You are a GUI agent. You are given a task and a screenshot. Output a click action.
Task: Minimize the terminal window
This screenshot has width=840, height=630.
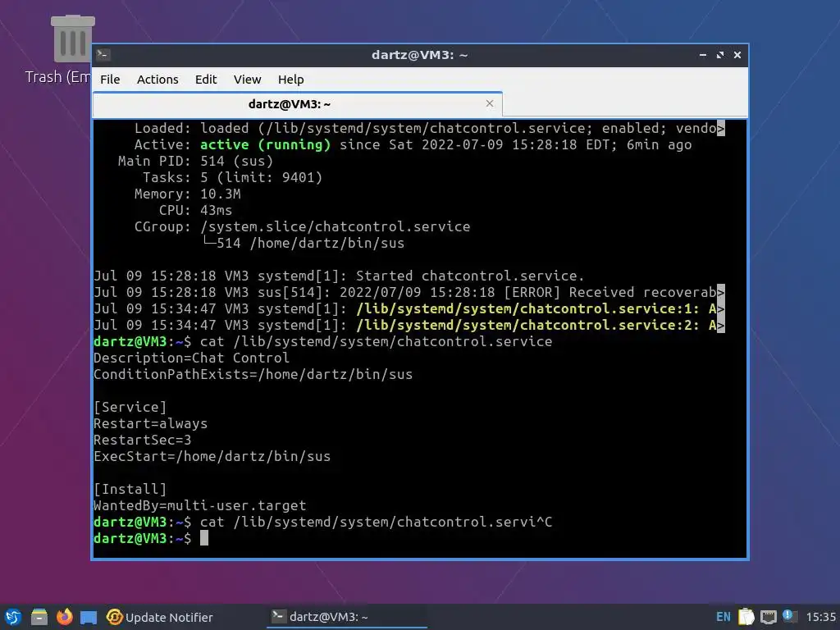(x=703, y=55)
